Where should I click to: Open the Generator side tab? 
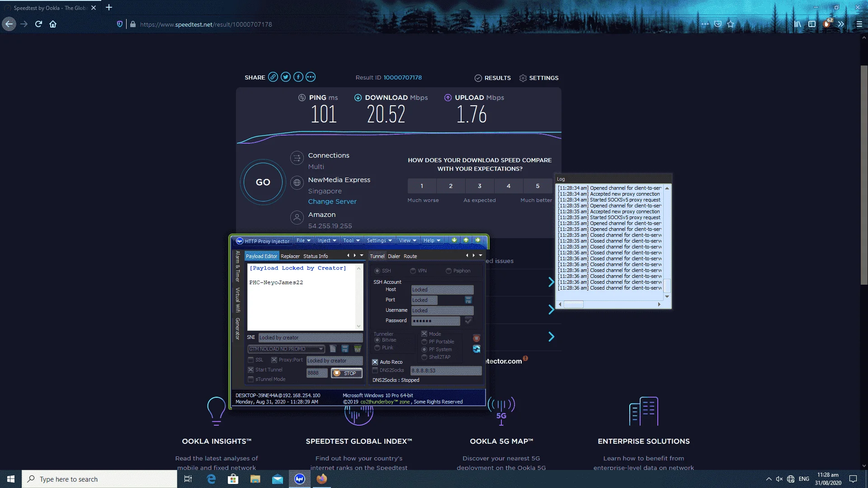(237, 328)
